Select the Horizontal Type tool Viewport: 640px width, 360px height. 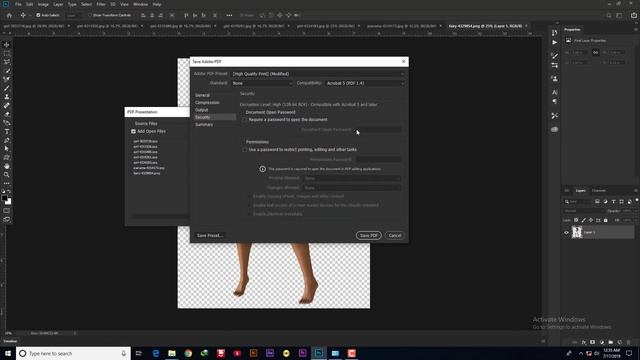point(7,131)
